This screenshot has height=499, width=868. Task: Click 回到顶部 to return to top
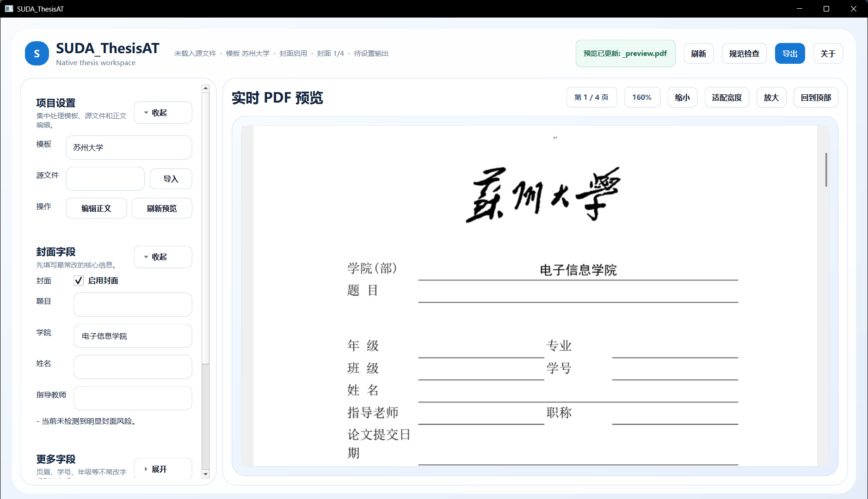coord(815,97)
